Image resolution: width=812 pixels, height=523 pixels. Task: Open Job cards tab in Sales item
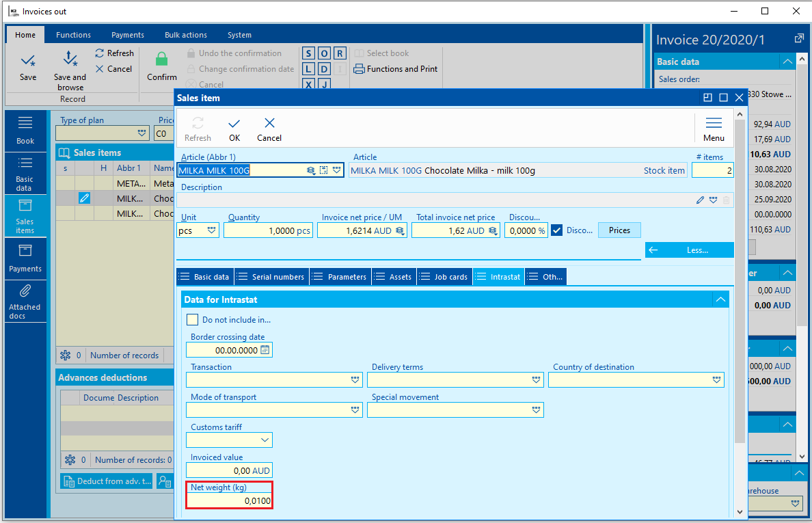pos(445,276)
